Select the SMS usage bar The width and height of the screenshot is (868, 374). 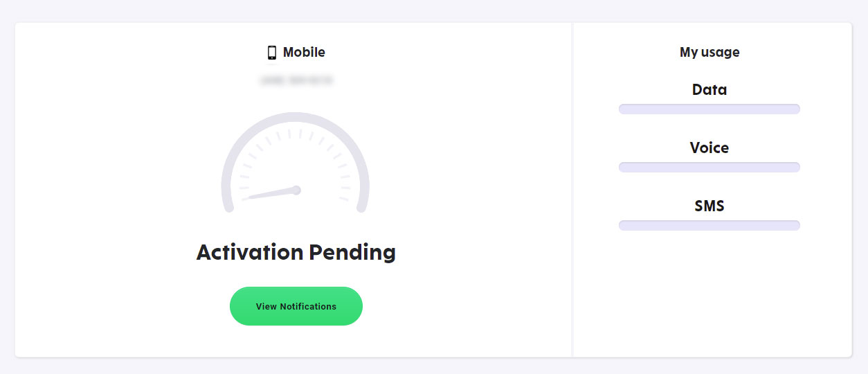pos(709,225)
